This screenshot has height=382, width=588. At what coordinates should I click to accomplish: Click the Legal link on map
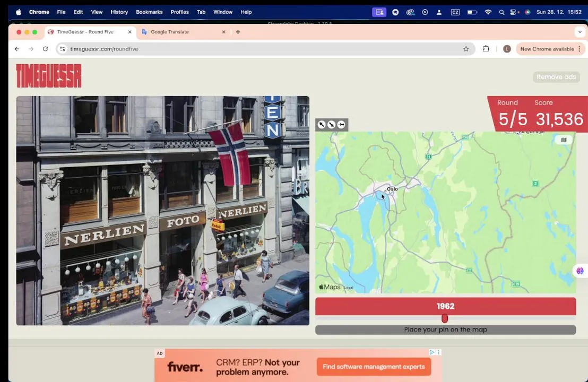(349, 288)
